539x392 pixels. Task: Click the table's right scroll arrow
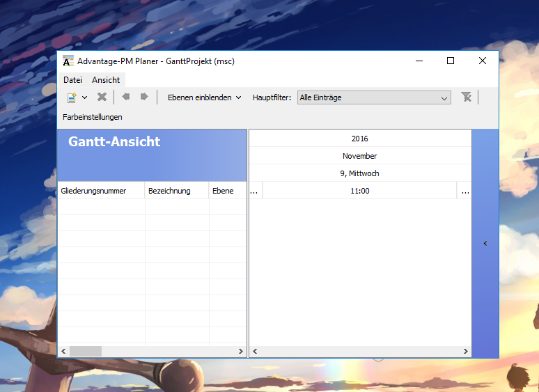(241, 351)
